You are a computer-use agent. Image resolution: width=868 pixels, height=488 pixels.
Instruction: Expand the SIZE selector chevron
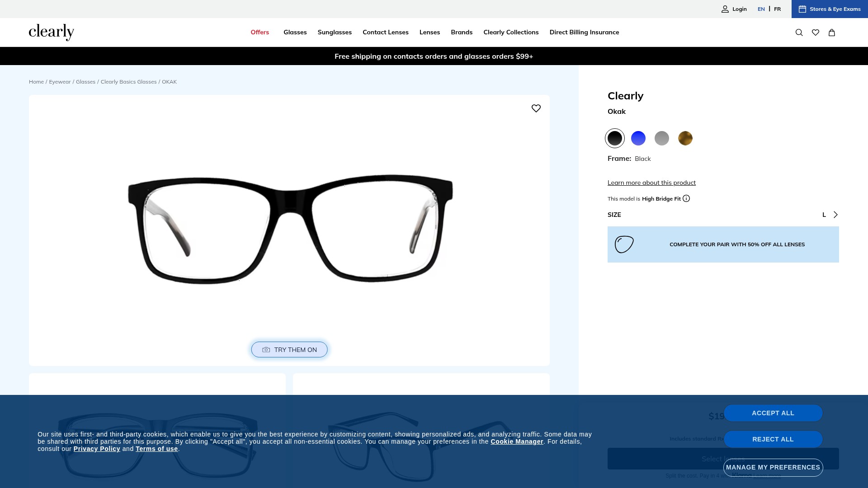coord(835,215)
